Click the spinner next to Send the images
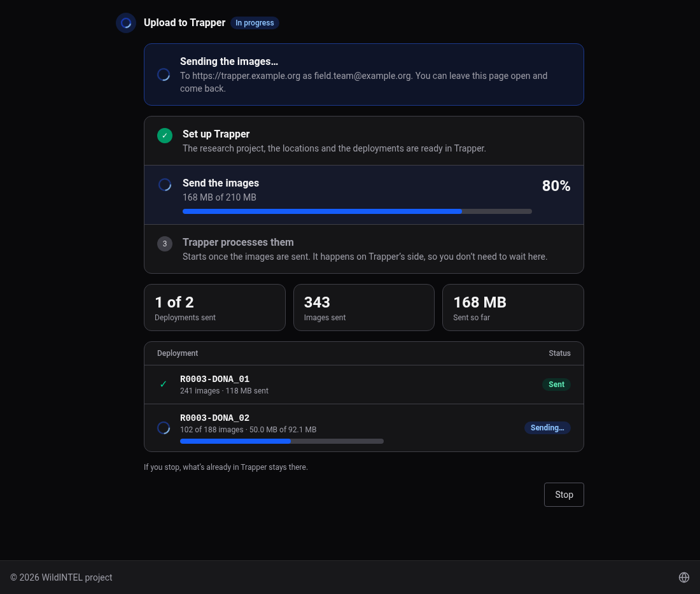 165,185
